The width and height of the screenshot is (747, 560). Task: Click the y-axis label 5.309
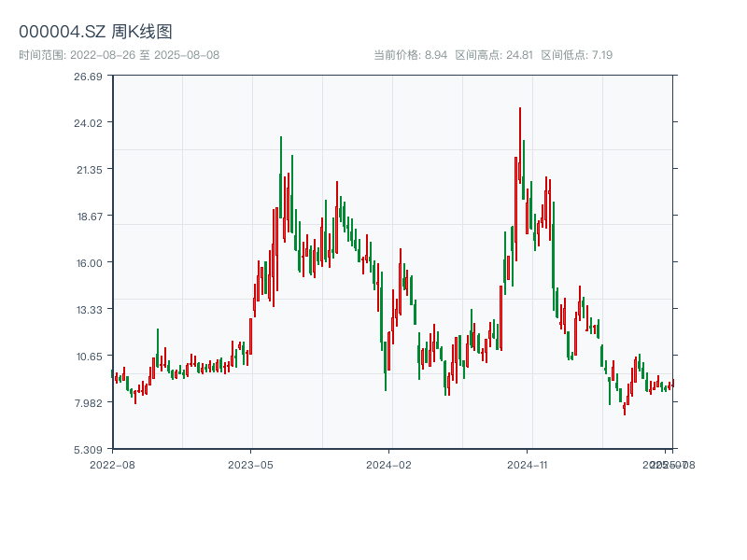point(88,450)
